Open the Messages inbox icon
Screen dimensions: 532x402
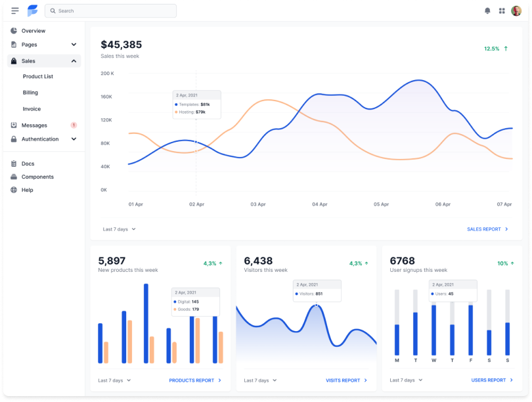(13, 125)
